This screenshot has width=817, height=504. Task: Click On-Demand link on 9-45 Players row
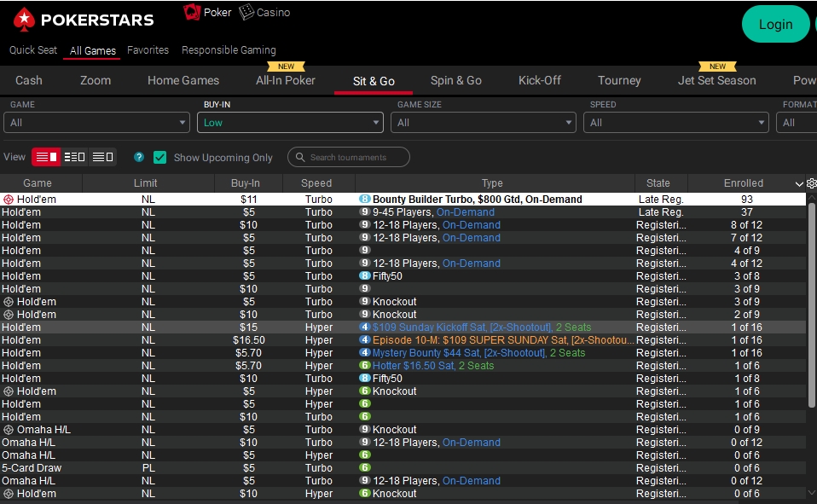pos(466,212)
